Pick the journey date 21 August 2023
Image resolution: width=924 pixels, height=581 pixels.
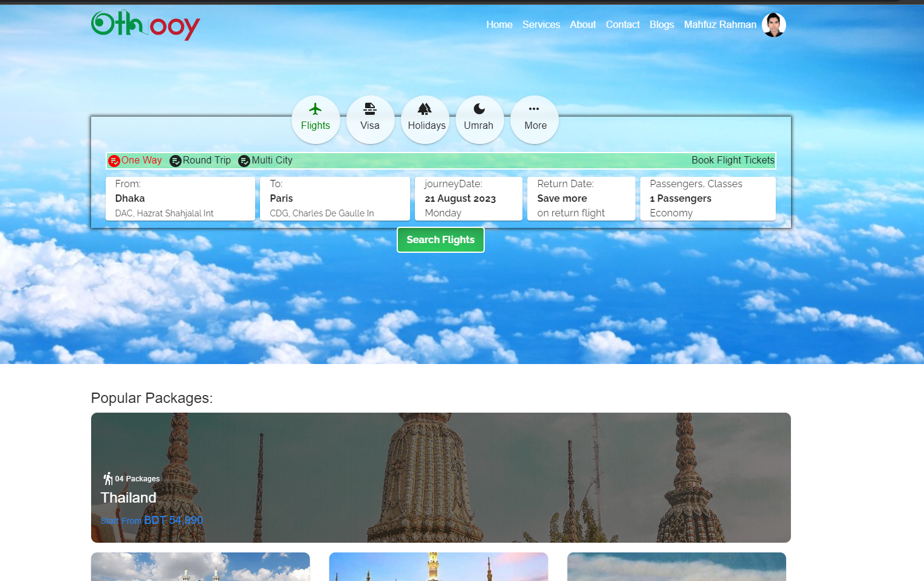point(468,199)
